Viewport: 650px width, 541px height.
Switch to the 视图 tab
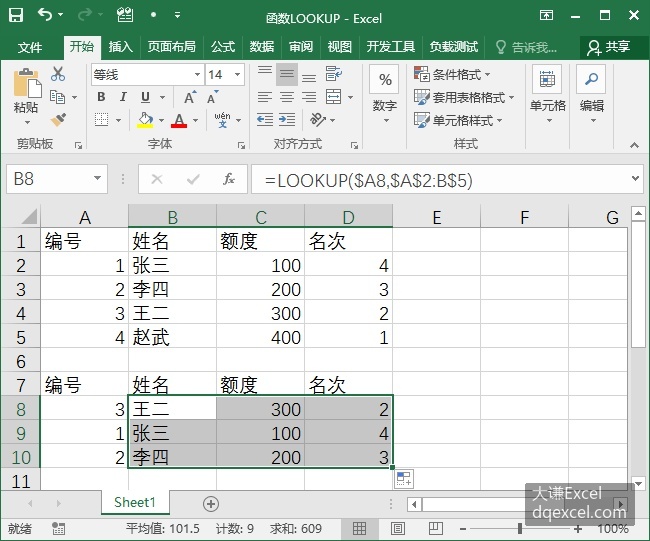point(340,46)
